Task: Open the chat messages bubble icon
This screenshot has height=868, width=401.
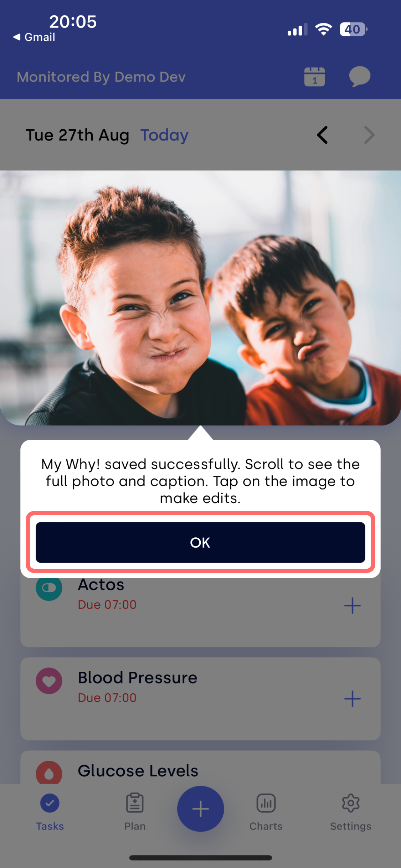Action: tap(360, 77)
